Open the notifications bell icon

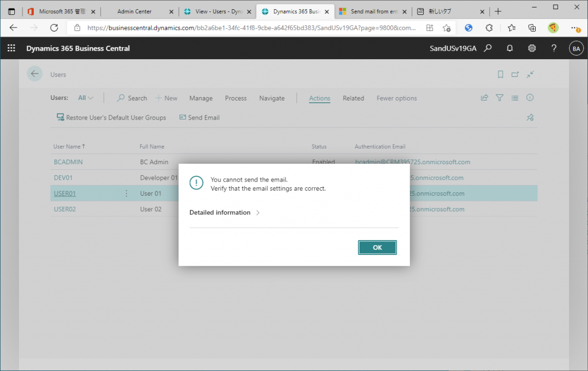coord(510,48)
